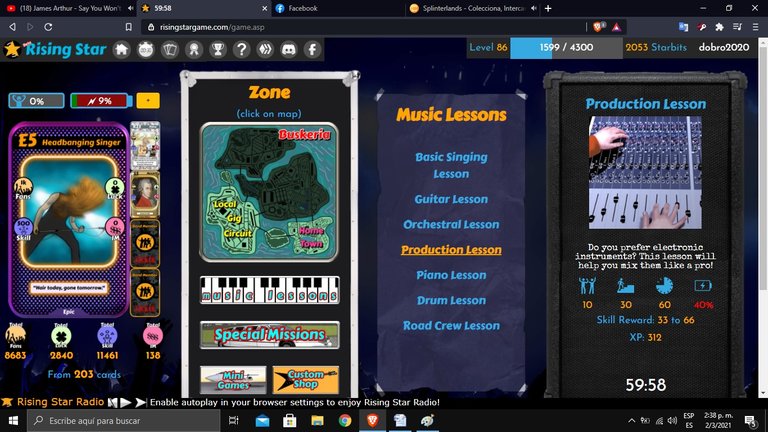The image size is (768, 432).
Task: Click the 9% energy bar
Action: [x=101, y=101]
